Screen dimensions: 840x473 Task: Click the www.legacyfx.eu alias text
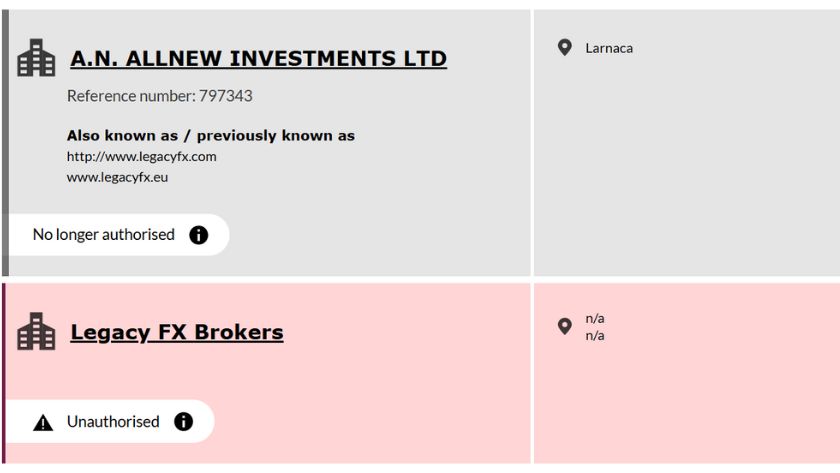tap(117, 177)
